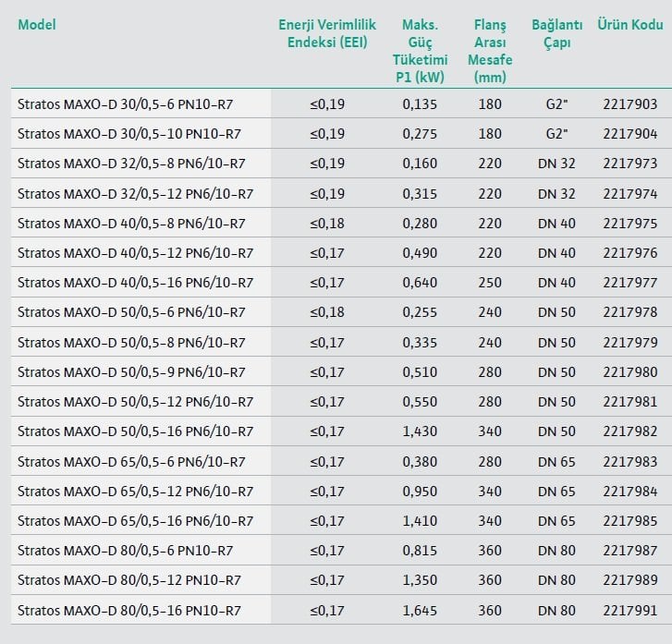Select Stratos MAXO-D 65/0,5-16 PN6/10-R7 model name
Viewport: 672px width, 644px height.
136,520
